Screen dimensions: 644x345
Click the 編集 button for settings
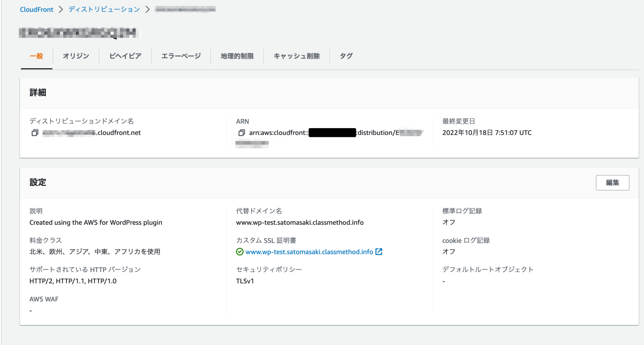click(612, 183)
